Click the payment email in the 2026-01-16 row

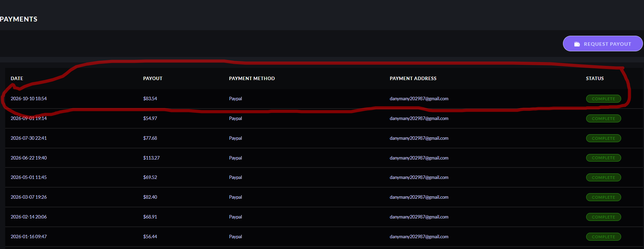tap(419, 237)
